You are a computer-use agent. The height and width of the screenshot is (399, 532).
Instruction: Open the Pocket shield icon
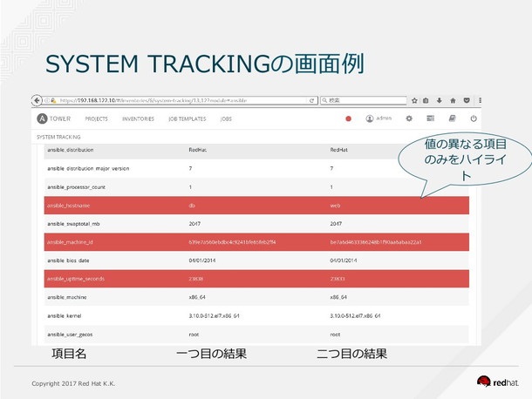(x=467, y=100)
